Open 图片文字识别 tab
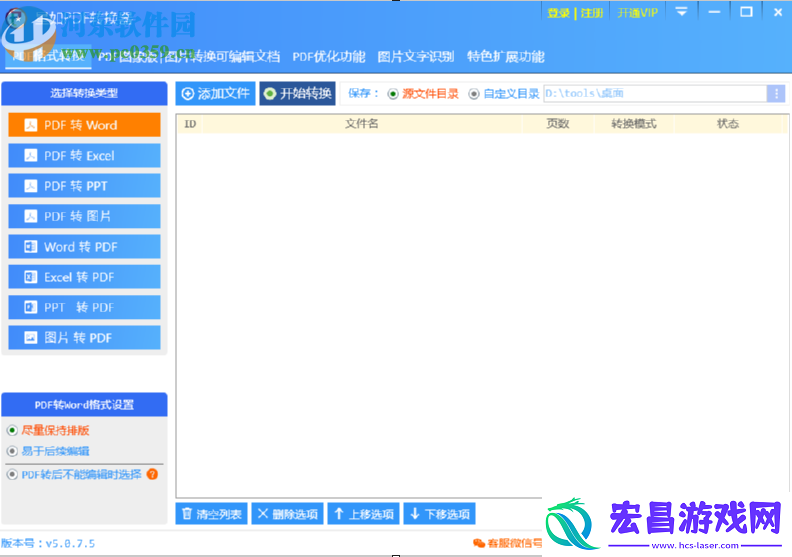Image resolution: width=792 pixels, height=557 pixels. click(416, 57)
